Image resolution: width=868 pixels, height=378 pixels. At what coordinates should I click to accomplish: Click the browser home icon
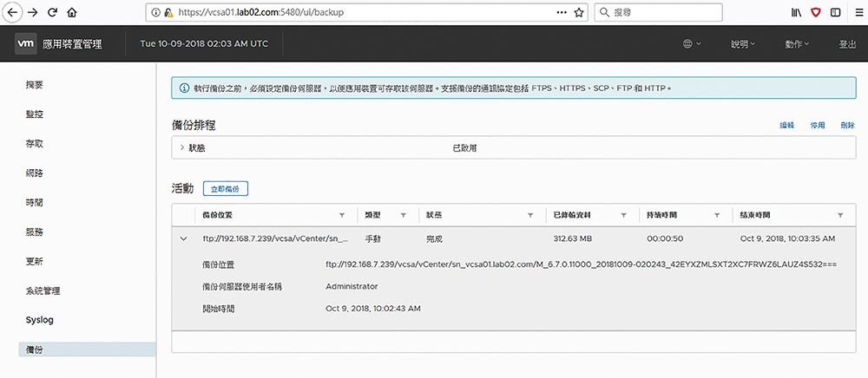click(71, 12)
